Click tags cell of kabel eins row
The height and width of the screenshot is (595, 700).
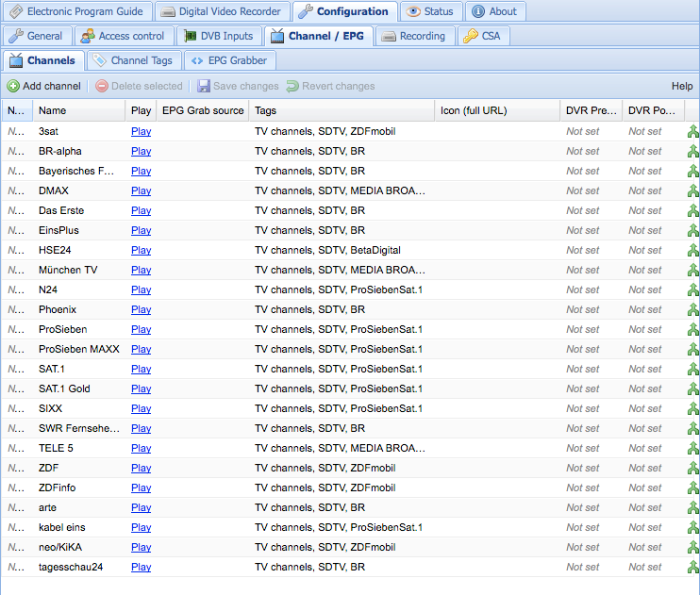coord(342,527)
